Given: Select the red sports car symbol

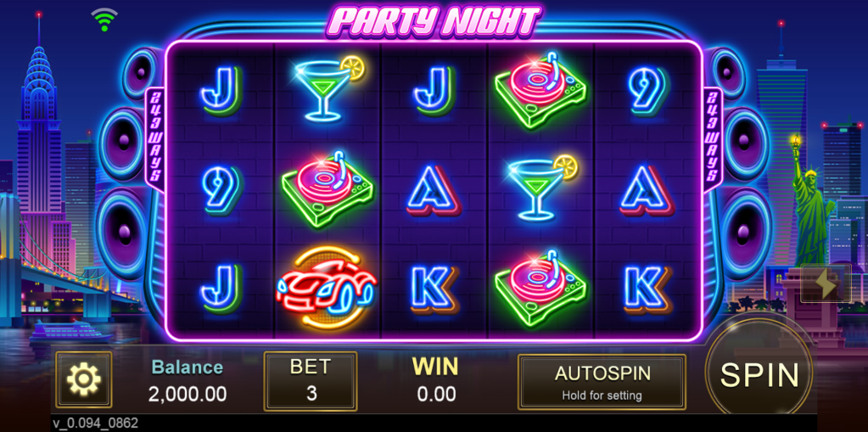Looking at the screenshot, I should click(327, 288).
